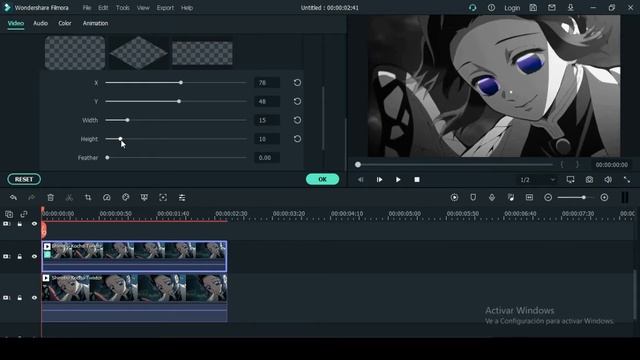Screen dimensions: 640x360
Task: Open fullscreen preview icon
Action: (x=627, y=180)
